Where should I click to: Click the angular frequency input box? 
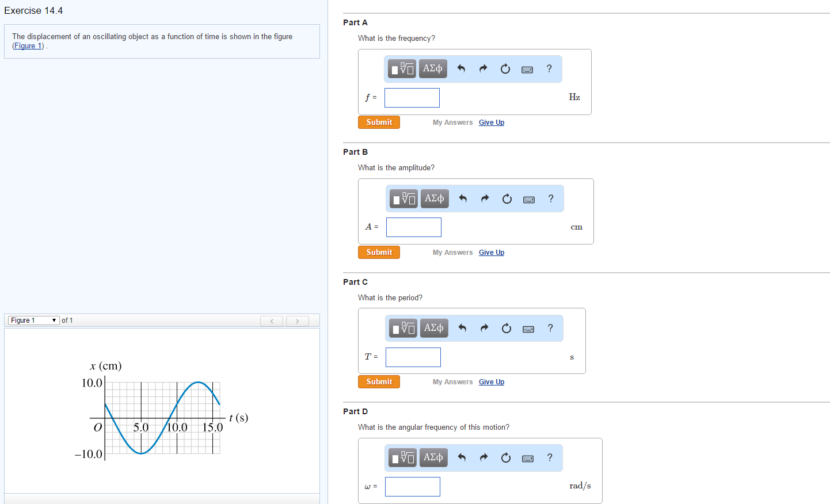[x=412, y=487]
